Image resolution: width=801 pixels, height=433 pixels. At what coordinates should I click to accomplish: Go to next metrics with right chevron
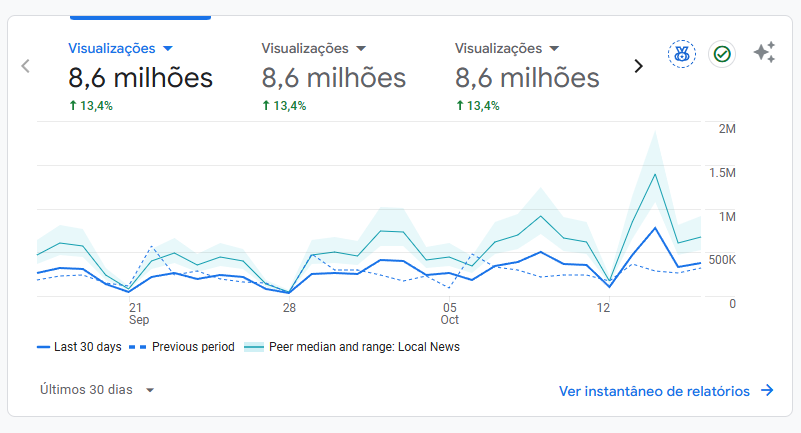[639, 66]
